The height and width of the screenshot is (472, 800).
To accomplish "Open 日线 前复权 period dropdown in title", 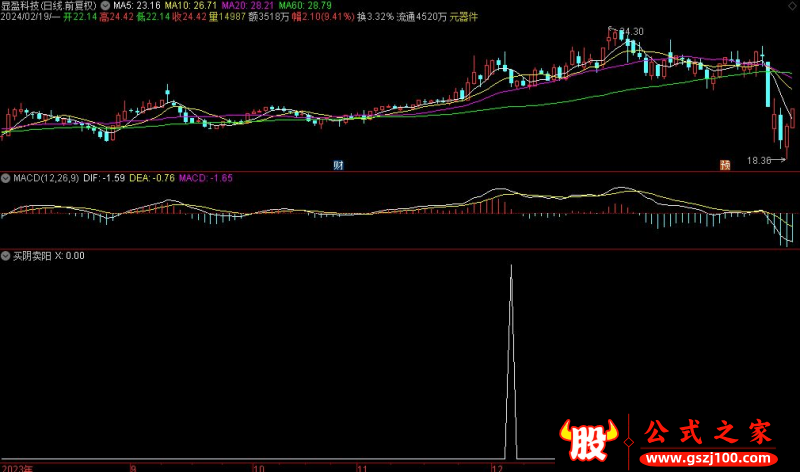I will click(72, 5).
